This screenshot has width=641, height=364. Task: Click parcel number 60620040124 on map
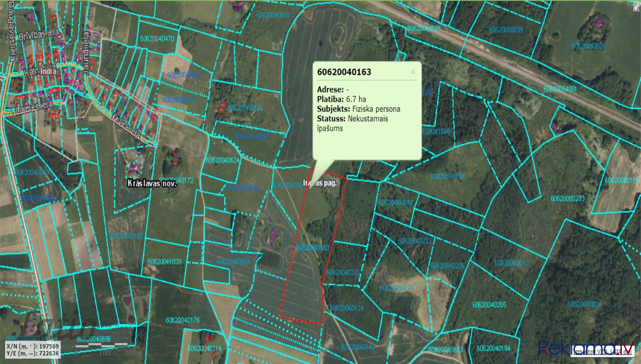click(x=346, y=308)
